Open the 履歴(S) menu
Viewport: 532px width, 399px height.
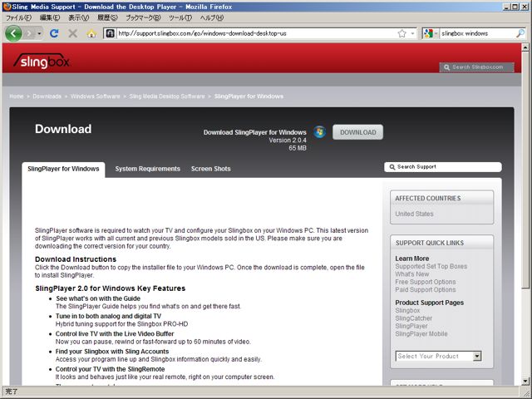click(107, 17)
